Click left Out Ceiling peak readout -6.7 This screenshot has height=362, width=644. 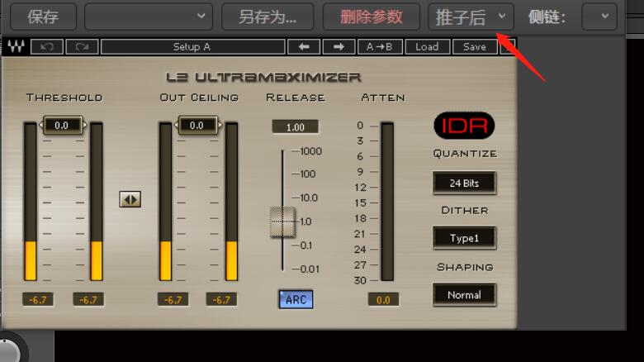pos(173,300)
